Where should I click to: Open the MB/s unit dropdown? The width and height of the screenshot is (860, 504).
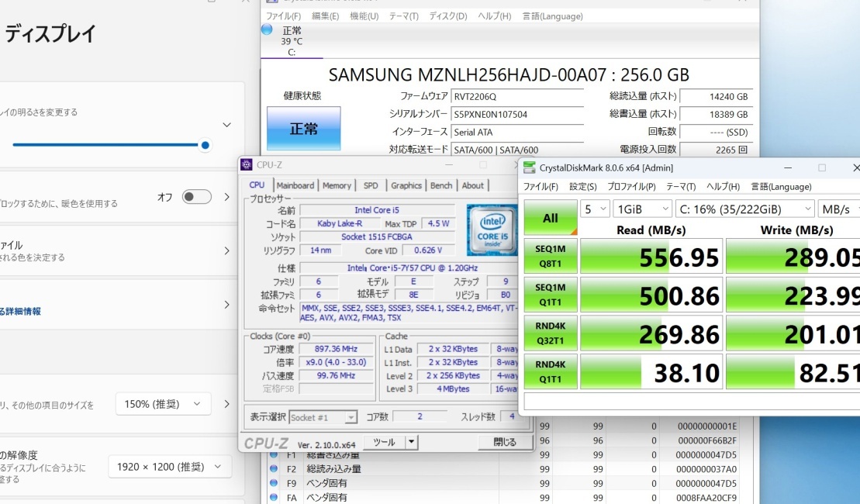(839, 209)
